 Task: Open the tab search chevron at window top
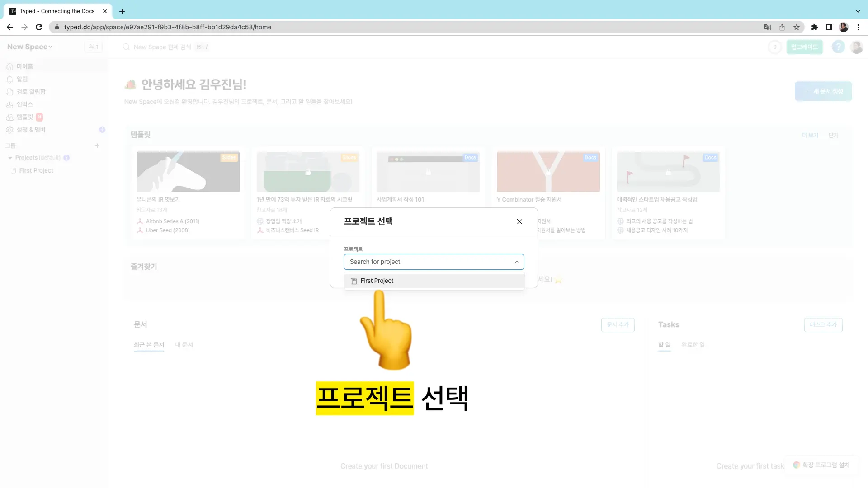858,11
